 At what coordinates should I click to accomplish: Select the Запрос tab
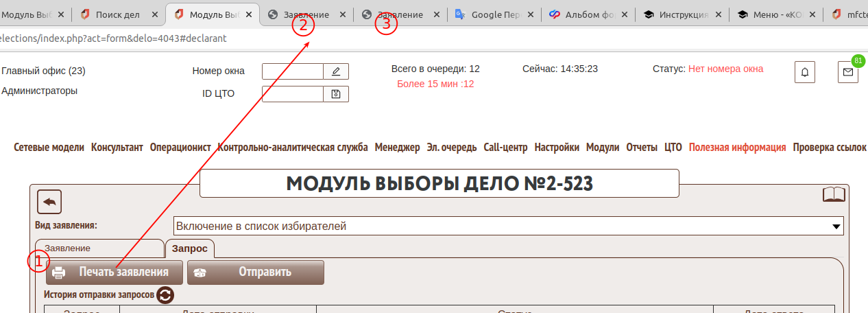[x=190, y=248]
